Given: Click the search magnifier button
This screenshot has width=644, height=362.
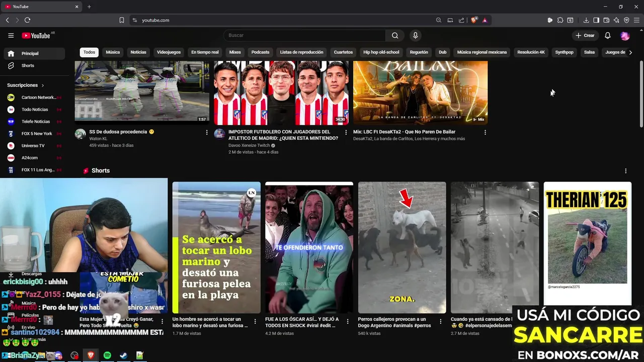Looking at the screenshot, I should coord(395,35).
